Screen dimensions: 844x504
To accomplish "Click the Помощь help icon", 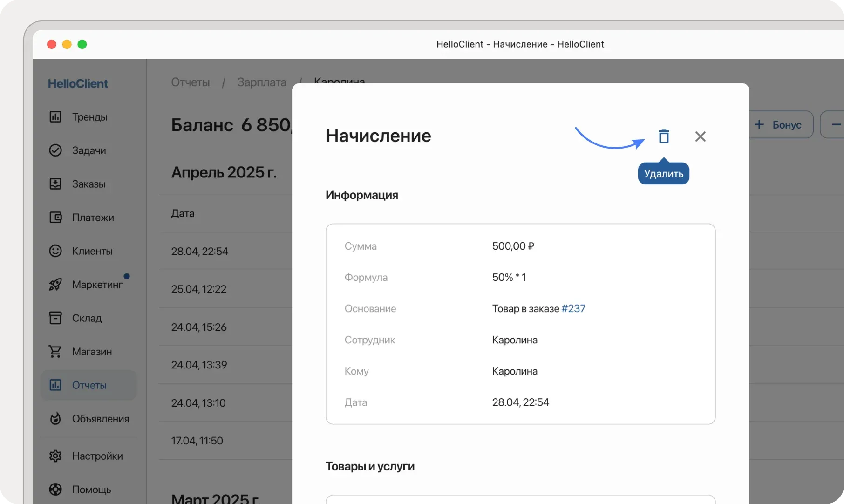I will [x=55, y=489].
